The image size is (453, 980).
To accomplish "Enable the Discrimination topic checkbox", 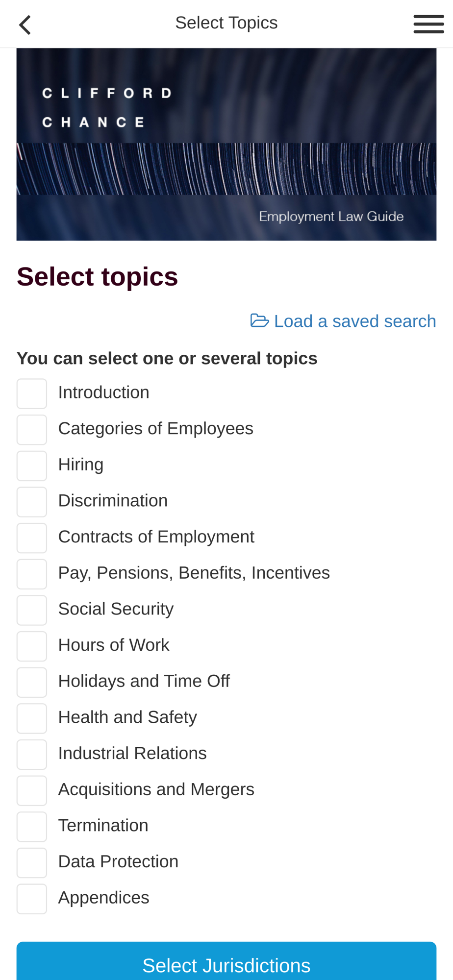I will click(32, 502).
